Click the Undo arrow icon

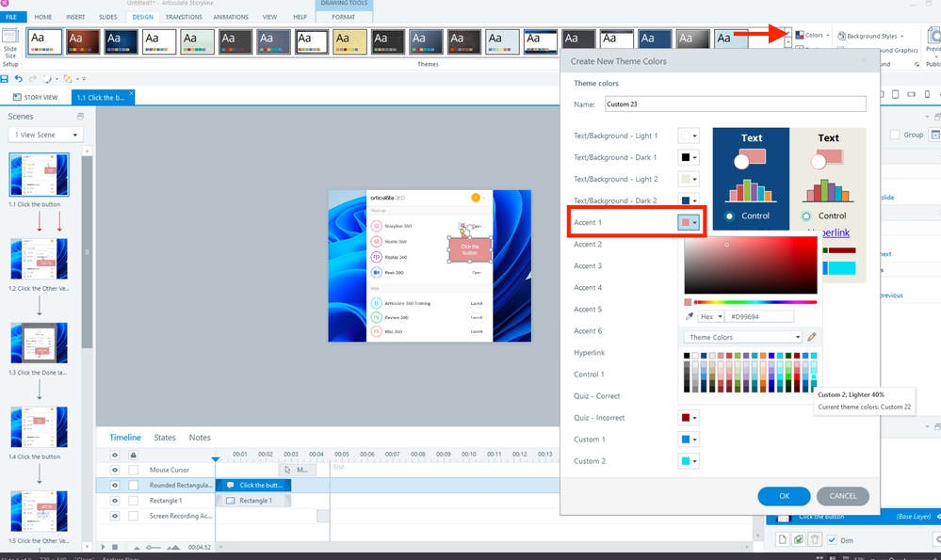click(x=19, y=79)
